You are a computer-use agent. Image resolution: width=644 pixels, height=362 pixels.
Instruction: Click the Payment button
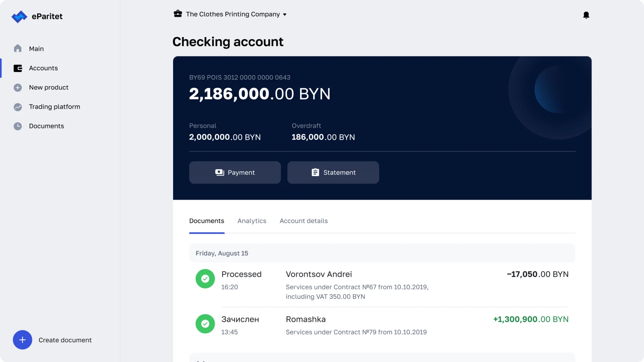click(x=235, y=173)
